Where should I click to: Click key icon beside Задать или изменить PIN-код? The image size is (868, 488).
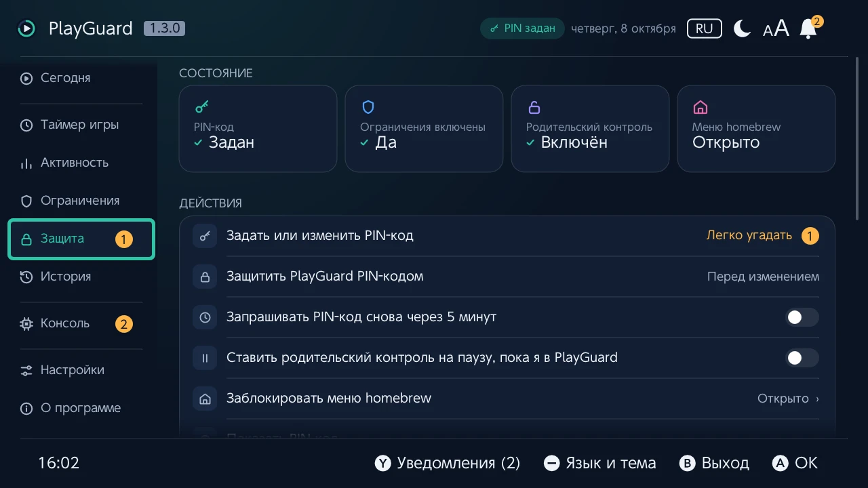click(x=205, y=236)
